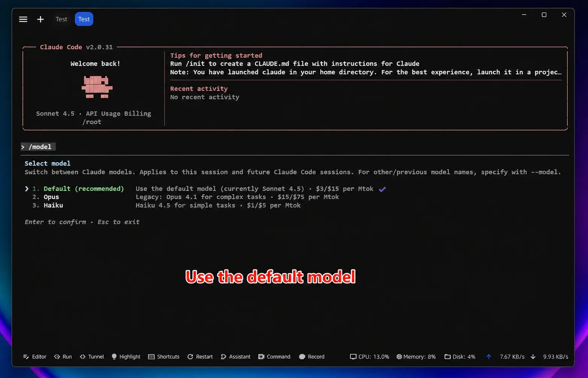Switch to the inactive Test tab

coord(61,19)
